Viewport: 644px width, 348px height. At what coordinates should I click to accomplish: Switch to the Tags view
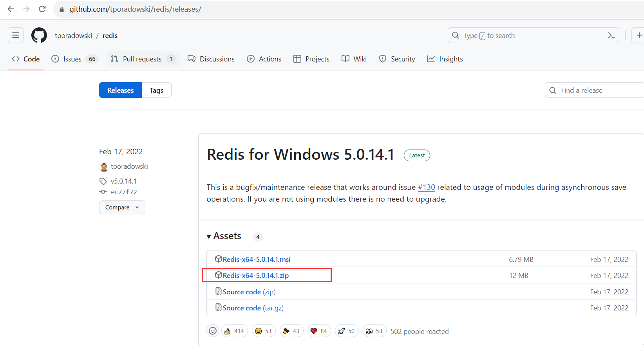pyautogui.click(x=156, y=90)
